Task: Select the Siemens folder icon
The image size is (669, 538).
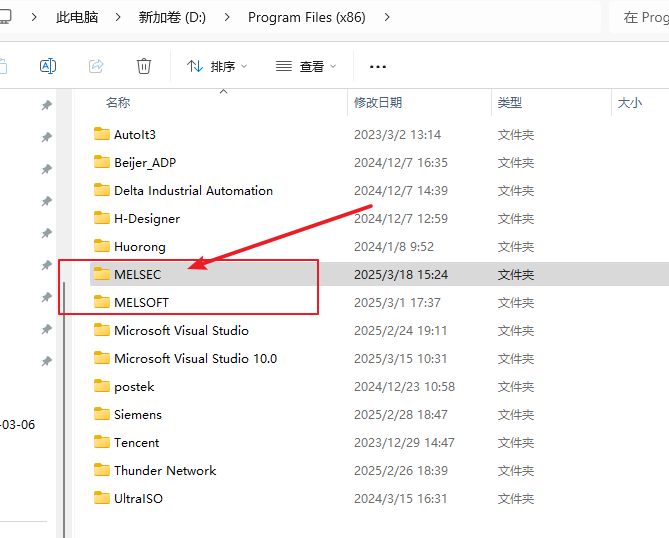Action: tap(102, 414)
